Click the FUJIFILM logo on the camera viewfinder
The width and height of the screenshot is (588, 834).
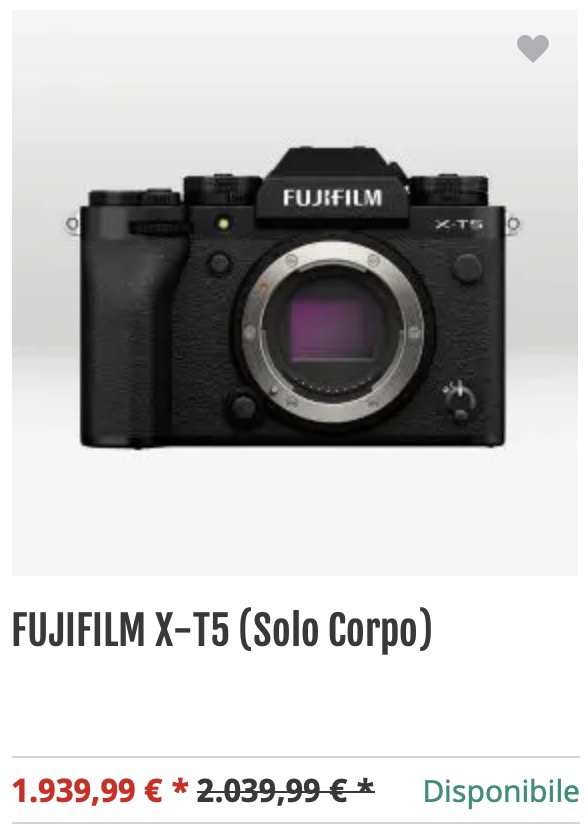[332, 198]
